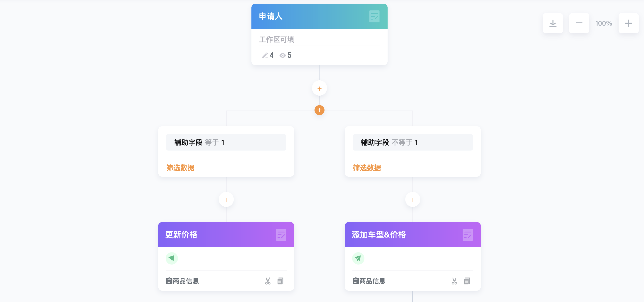Click scissors icon in 添加车型&价格 node
The width and height of the screenshot is (644, 302).
coord(454,281)
